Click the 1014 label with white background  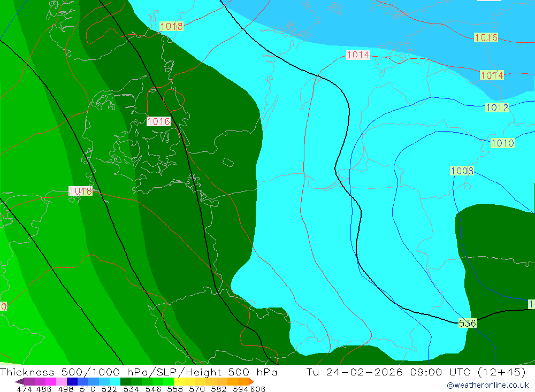tap(358, 55)
